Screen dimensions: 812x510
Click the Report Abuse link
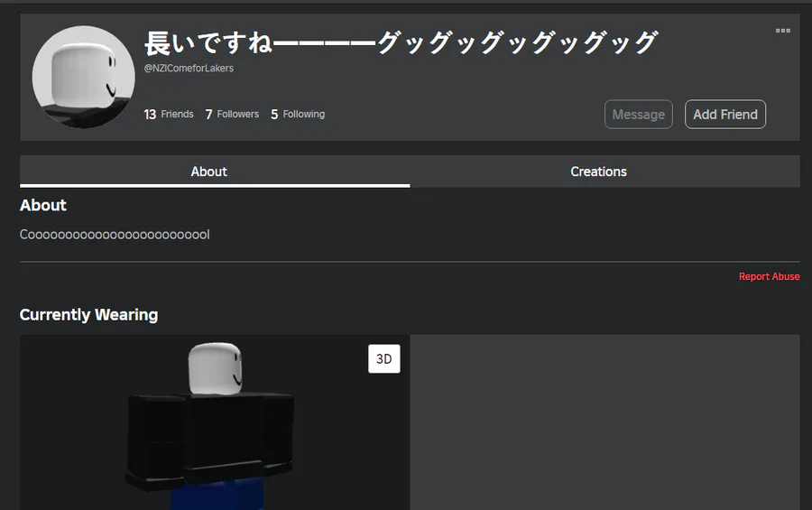click(769, 276)
